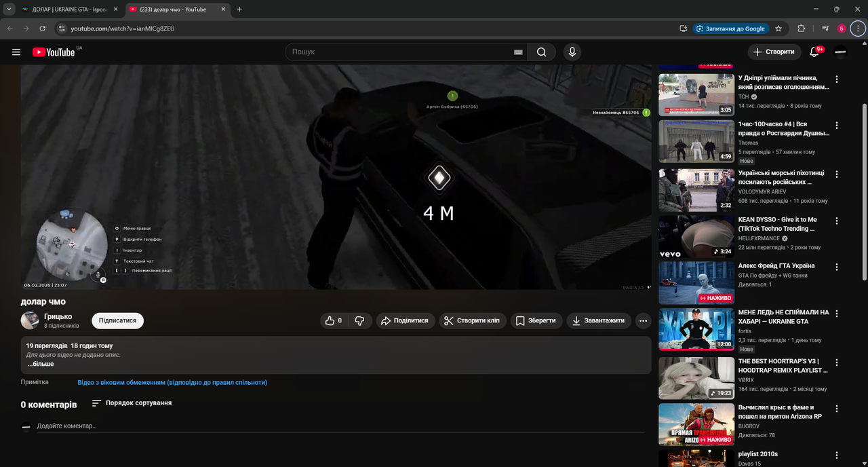The height and width of the screenshot is (467, 868).
Task: Open media control icon in Chrome toolbar
Action: [825, 29]
